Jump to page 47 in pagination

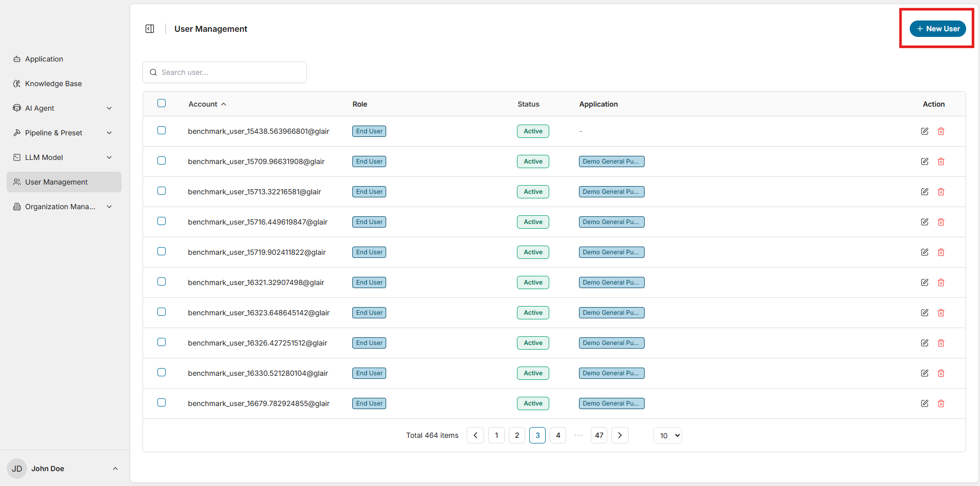point(598,435)
